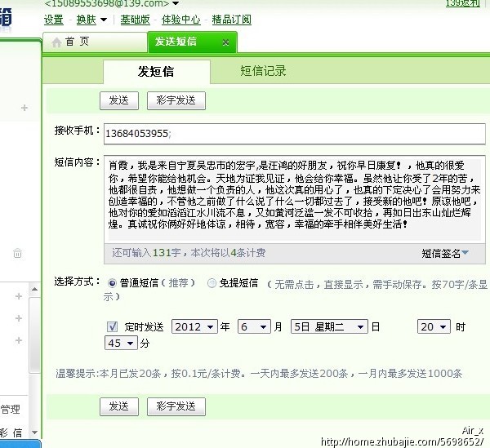Open 管理 in the left sidebar
Screen dimensions: 490x448
point(10,409)
